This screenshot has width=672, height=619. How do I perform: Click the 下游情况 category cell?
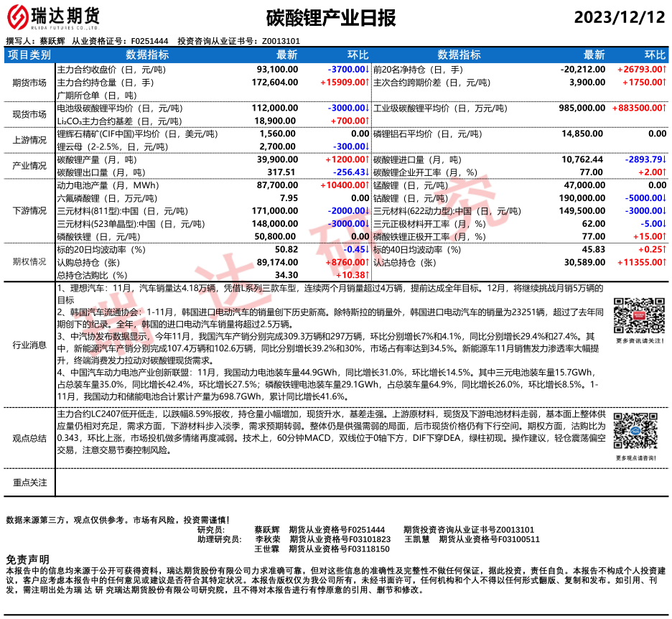[x=29, y=211]
